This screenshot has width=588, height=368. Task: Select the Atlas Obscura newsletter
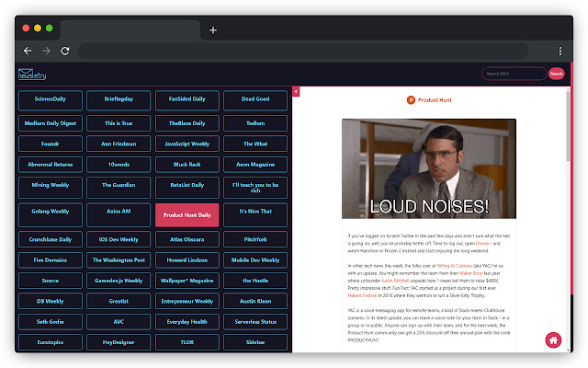[x=187, y=239]
